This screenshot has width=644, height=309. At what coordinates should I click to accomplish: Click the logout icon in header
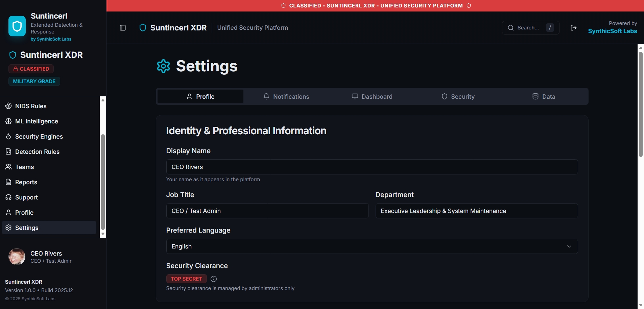(573, 28)
